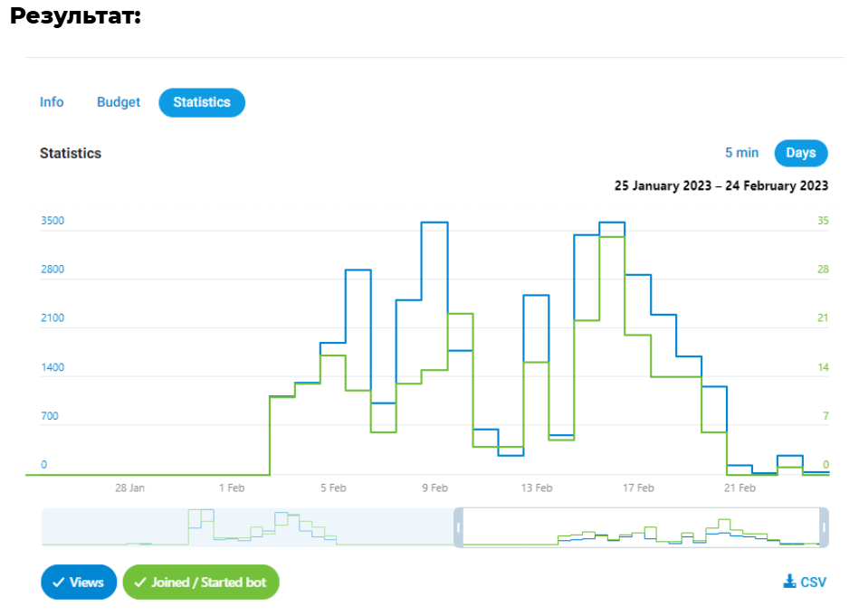Open the Info tab
This screenshot has width=859, height=616.
[x=52, y=102]
